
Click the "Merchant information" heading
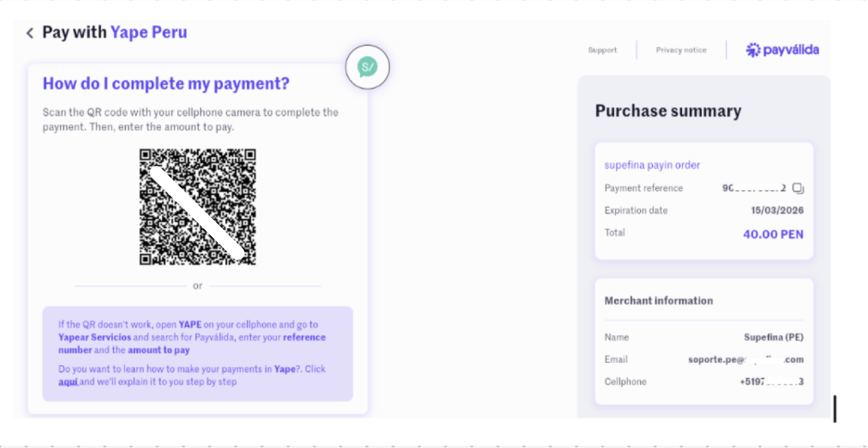point(659,301)
